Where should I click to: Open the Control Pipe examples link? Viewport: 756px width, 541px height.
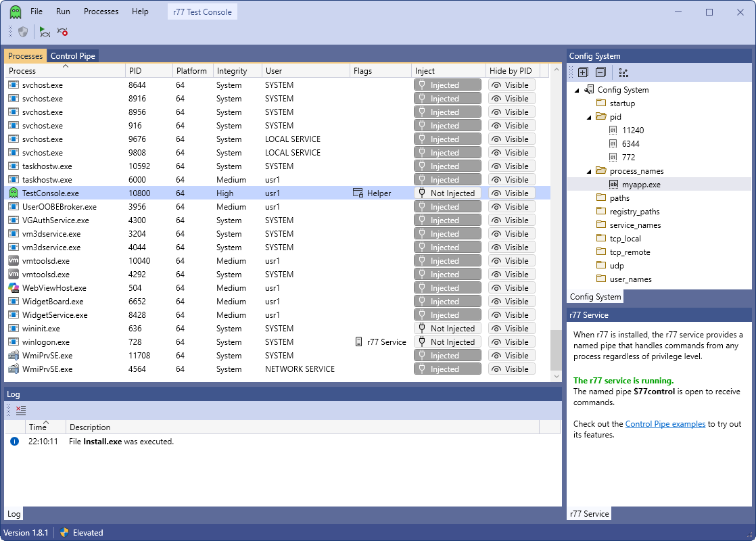coord(665,424)
